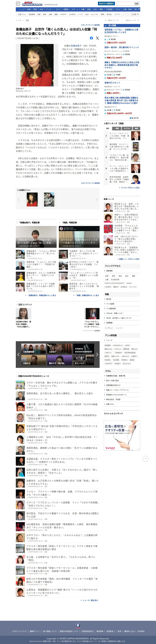
Task: Expand マンガ道場 feature item
Action: (x=122, y=304)
